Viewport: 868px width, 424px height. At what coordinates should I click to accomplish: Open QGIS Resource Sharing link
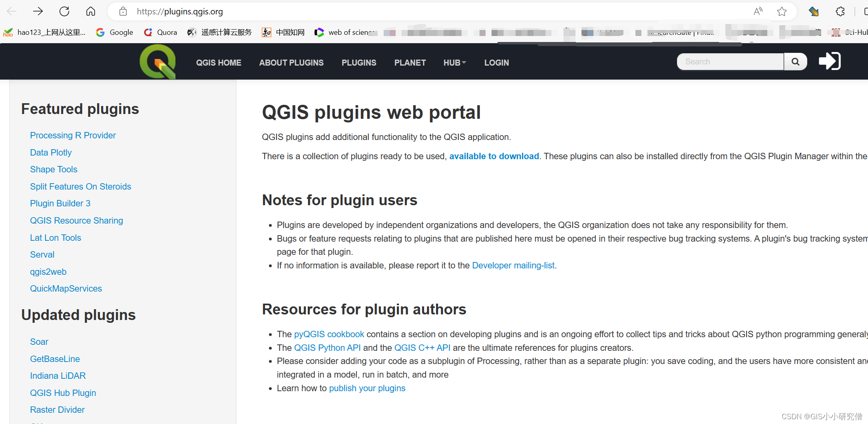tap(76, 220)
